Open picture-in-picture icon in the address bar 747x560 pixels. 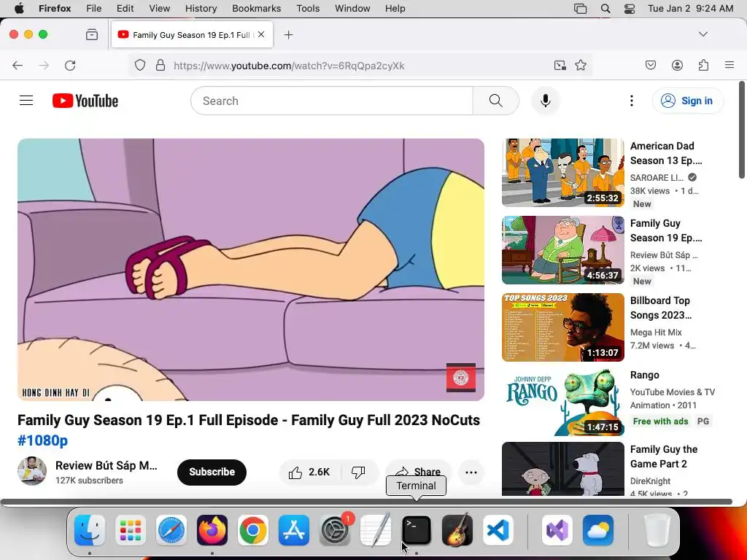coord(560,65)
